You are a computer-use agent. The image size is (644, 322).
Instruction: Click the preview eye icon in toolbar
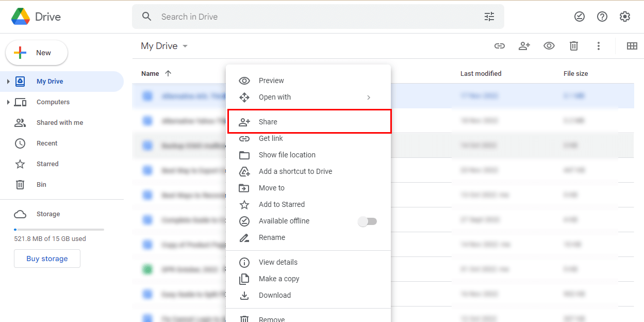(x=549, y=46)
